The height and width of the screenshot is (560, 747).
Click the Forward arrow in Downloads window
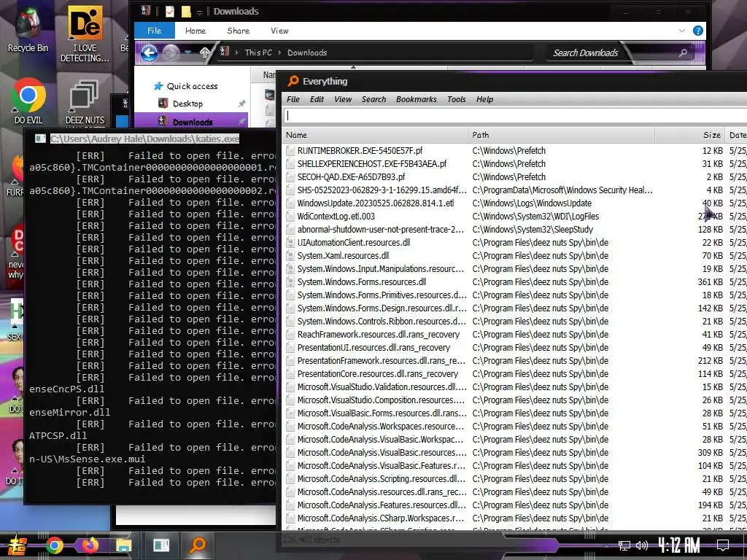[171, 52]
